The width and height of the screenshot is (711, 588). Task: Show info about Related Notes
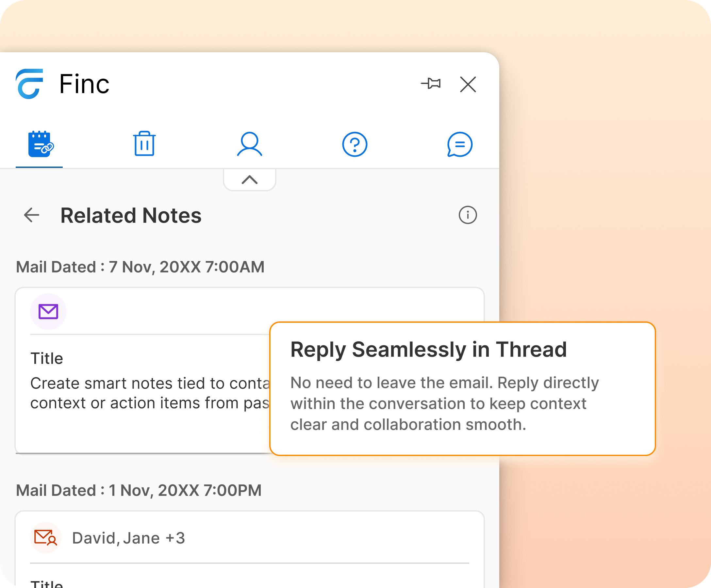coord(468,215)
